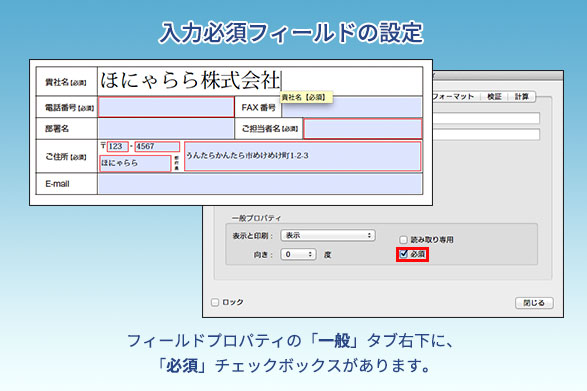Screen dimensions: 587x391
Task: Switch to the 検証 tab
Action: click(494, 97)
